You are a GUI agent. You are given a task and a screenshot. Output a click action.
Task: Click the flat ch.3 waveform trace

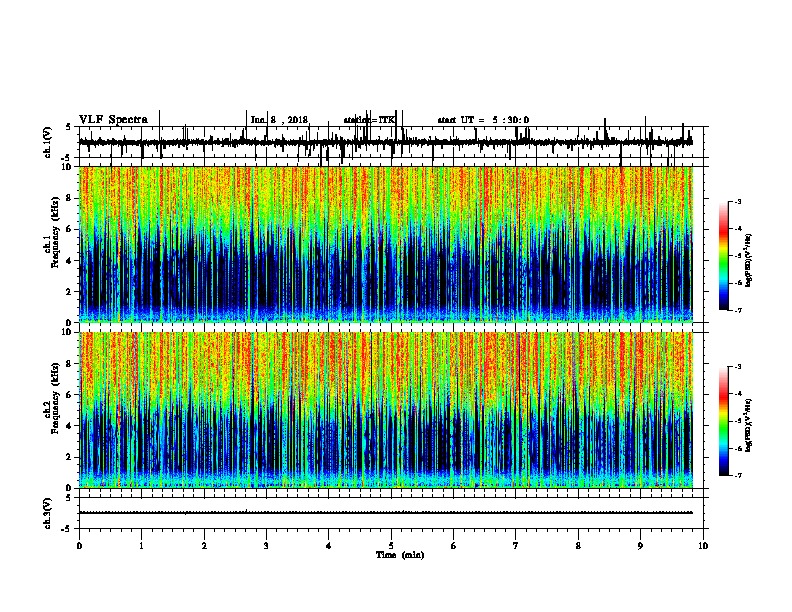tap(386, 513)
